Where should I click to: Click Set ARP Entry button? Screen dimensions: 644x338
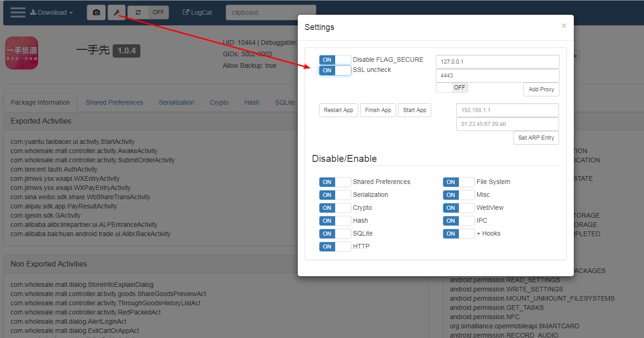pos(536,138)
